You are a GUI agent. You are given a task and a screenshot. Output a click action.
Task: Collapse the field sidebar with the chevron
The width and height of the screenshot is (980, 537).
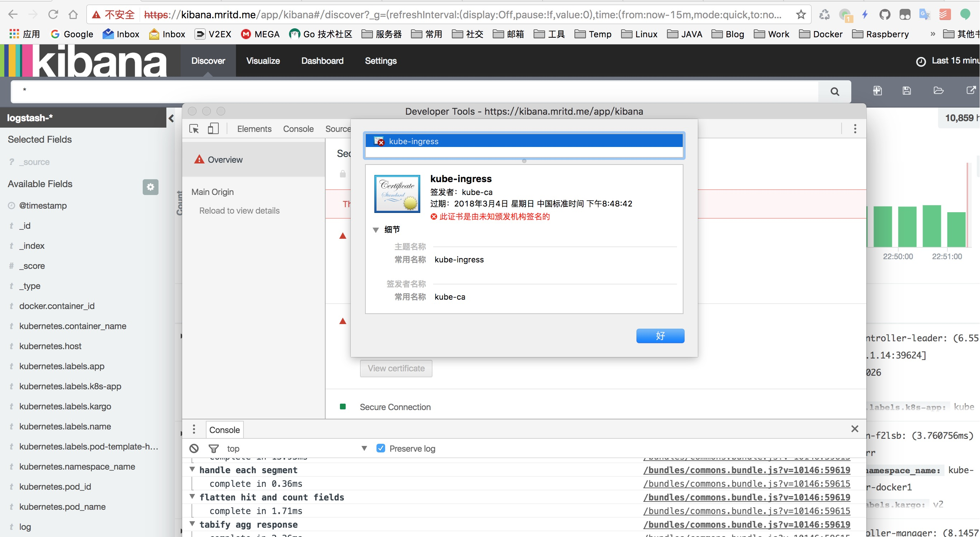[171, 118]
